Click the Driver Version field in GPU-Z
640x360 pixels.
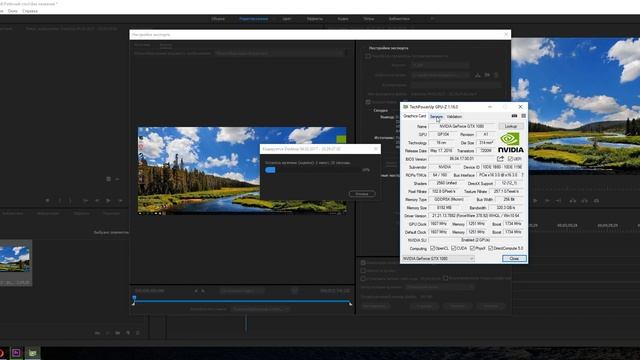point(476,216)
